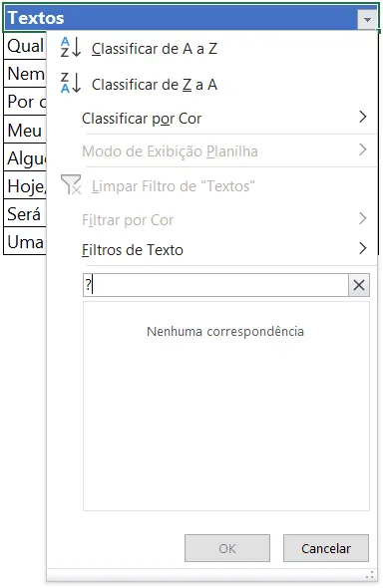Viewport: 383px width, 588px height.
Task: Open the Filtros de Texto menu item
Action: tap(133, 250)
